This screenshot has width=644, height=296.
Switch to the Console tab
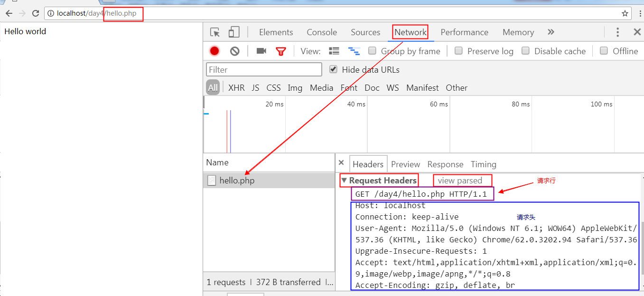click(322, 32)
